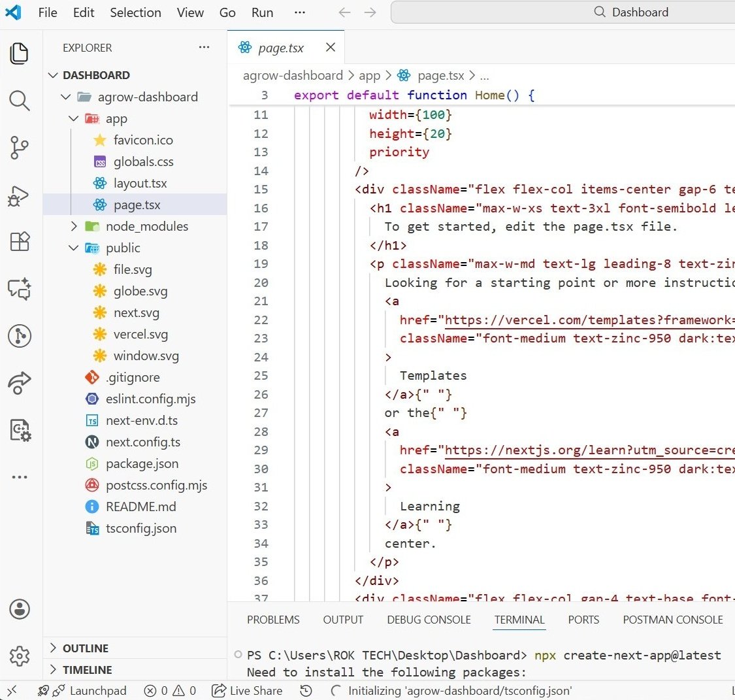The width and height of the screenshot is (735, 700).
Task: Open the Go menu
Action: coord(227,12)
